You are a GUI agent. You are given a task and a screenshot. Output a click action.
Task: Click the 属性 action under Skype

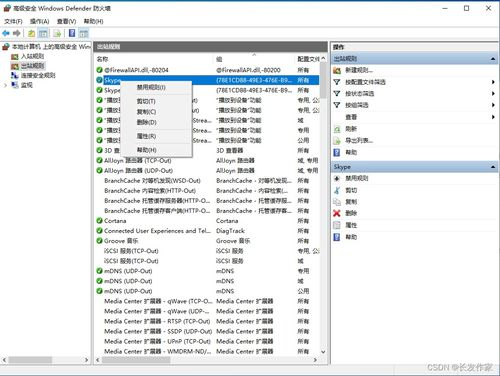pos(351,225)
